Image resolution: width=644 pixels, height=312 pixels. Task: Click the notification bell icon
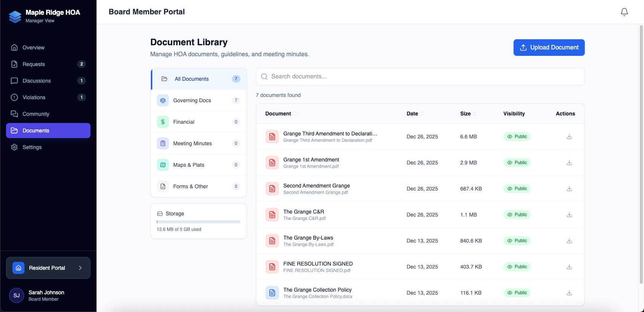click(x=624, y=12)
